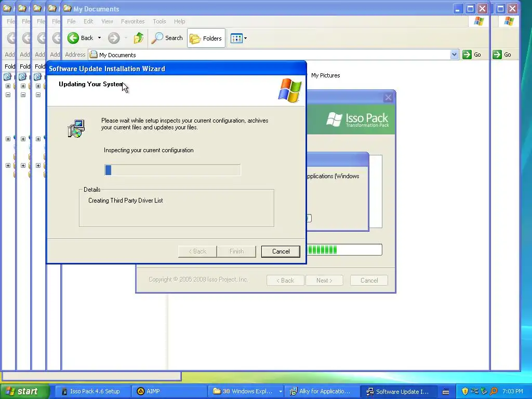532x399 pixels.
Task: Expand the address bar dropdown arrow
Action: (x=454, y=55)
